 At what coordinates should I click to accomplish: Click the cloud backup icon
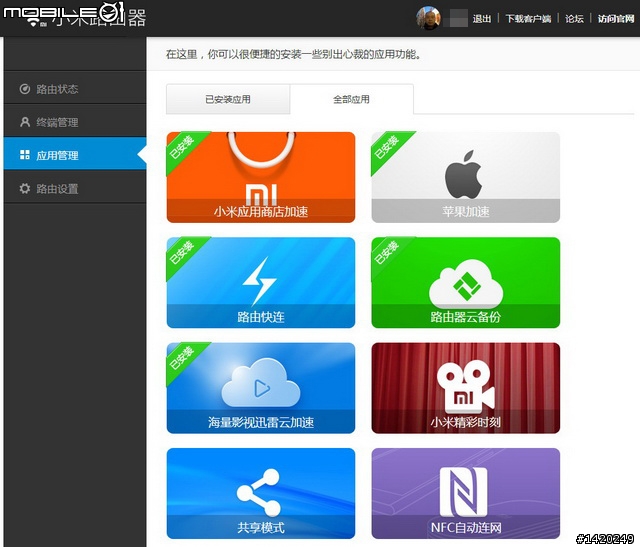coord(466,284)
